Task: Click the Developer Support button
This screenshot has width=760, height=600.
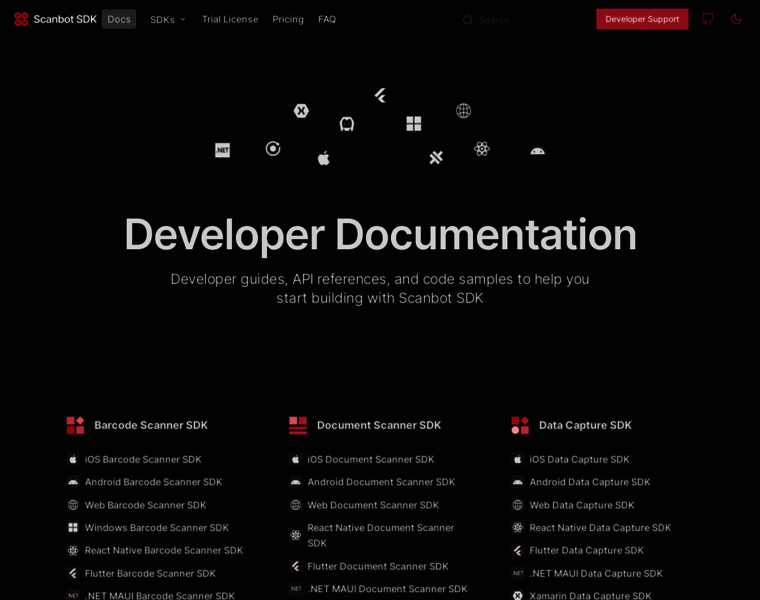Action: coord(642,19)
